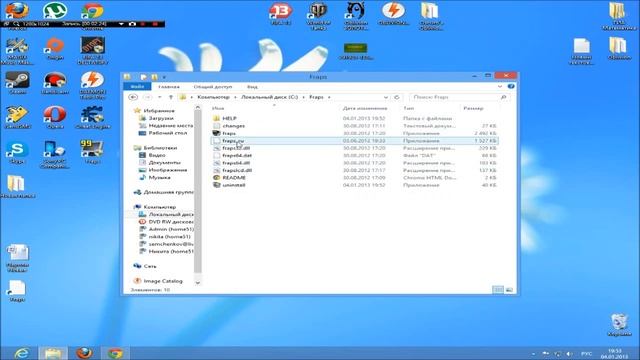640x360 pixels.
Task: Click File Explorer taskbar button
Action: (53, 353)
